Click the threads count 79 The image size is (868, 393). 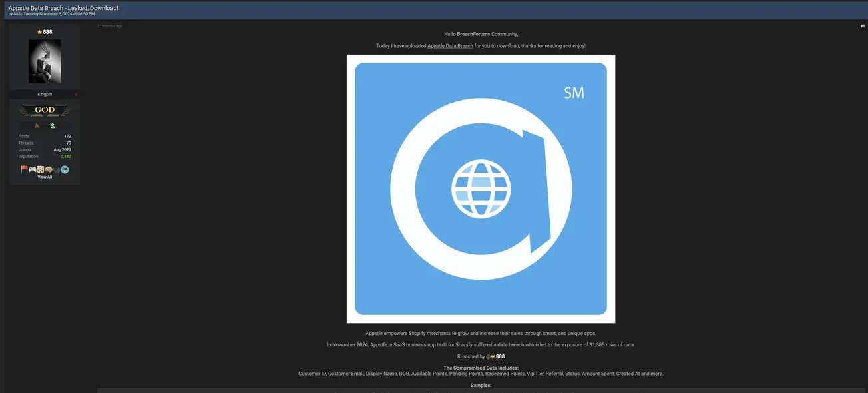(69, 143)
